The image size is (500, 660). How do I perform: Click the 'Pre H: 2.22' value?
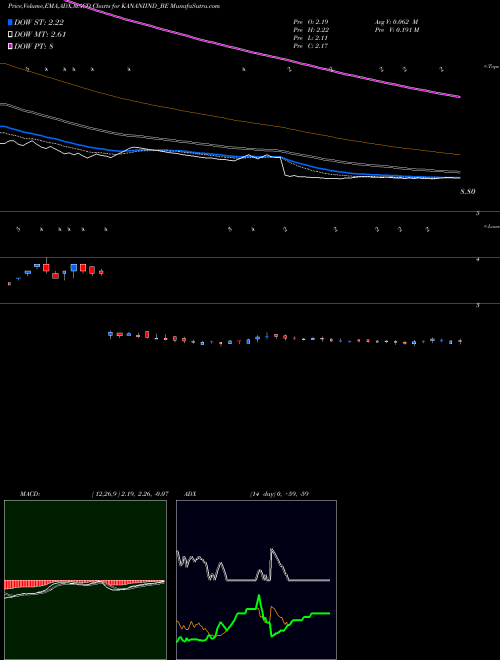(311, 29)
